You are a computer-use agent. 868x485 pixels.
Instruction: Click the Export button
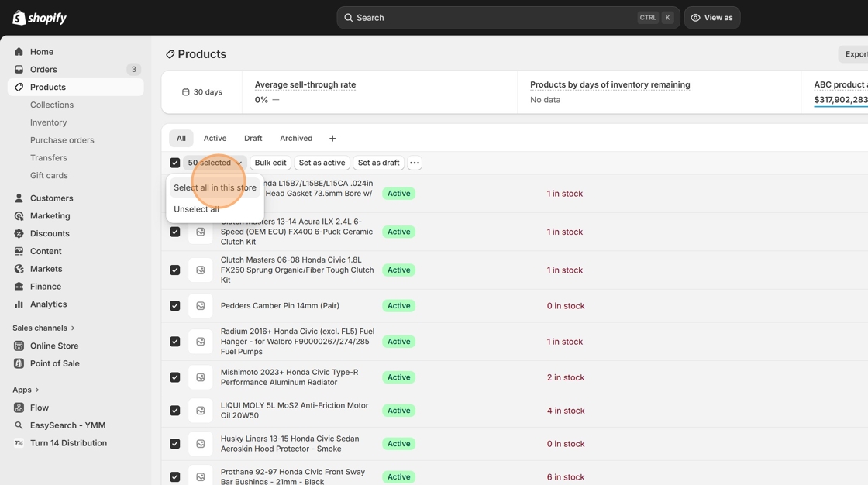853,54
